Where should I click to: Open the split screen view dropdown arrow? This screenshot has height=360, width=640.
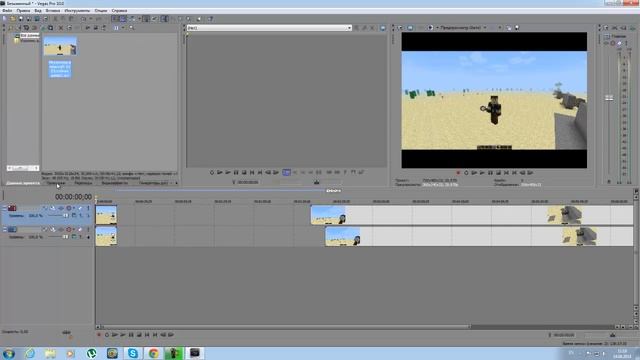pos(438,28)
